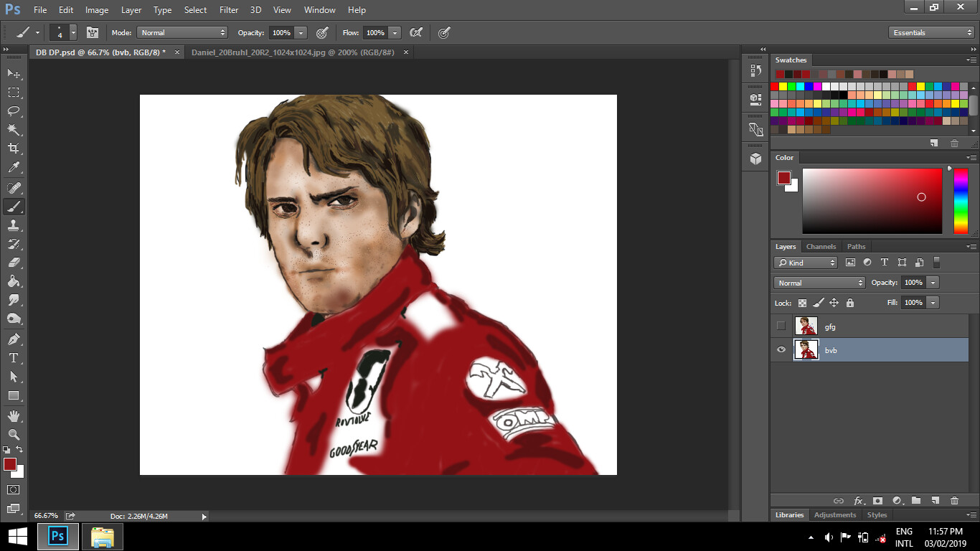Switch to the Channels tab
Screen dimensions: 980x551
821,246
